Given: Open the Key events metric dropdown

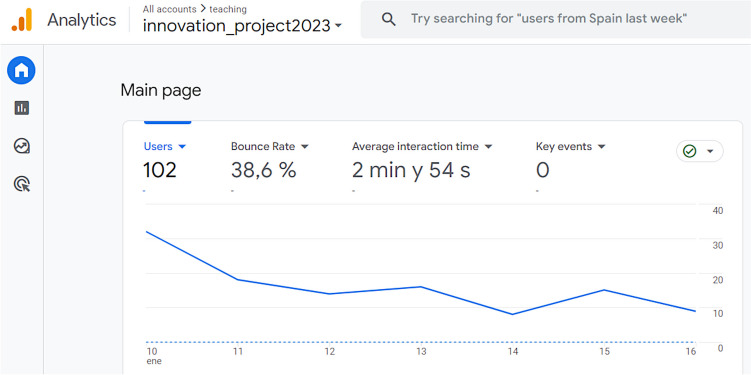Looking at the screenshot, I should 602,147.
